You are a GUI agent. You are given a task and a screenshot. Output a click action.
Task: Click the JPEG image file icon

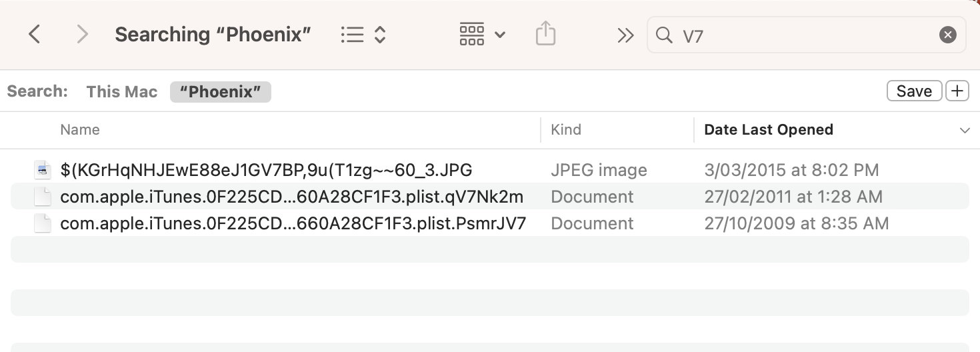tap(43, 170)
